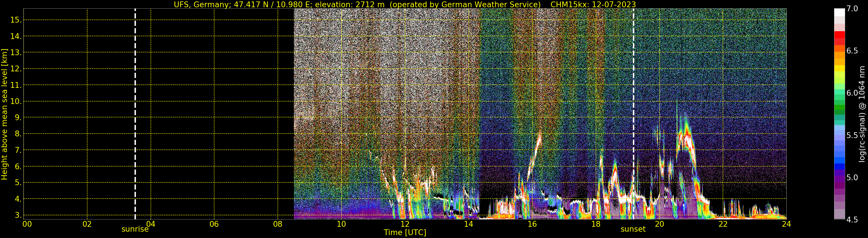Click the white dashed sunset marker line
The width and height of the screenshot is (868, 238).
(633, 114)
